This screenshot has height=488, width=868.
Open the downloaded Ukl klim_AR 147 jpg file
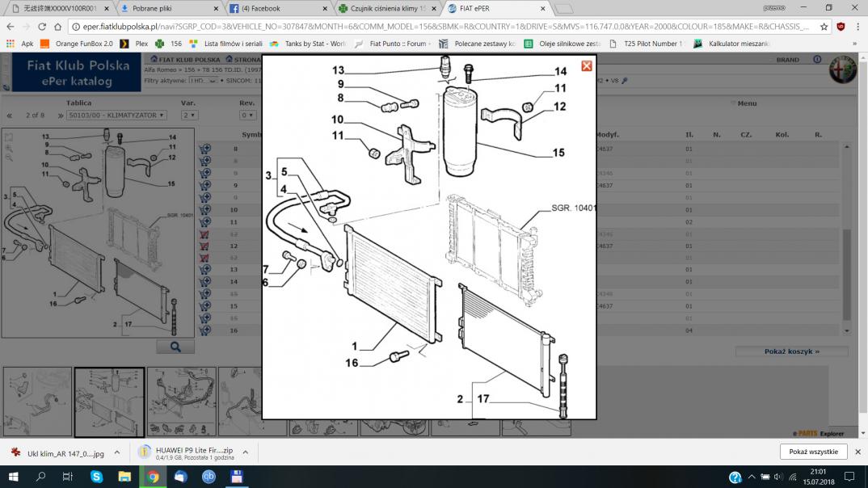[x=59, y=453]
